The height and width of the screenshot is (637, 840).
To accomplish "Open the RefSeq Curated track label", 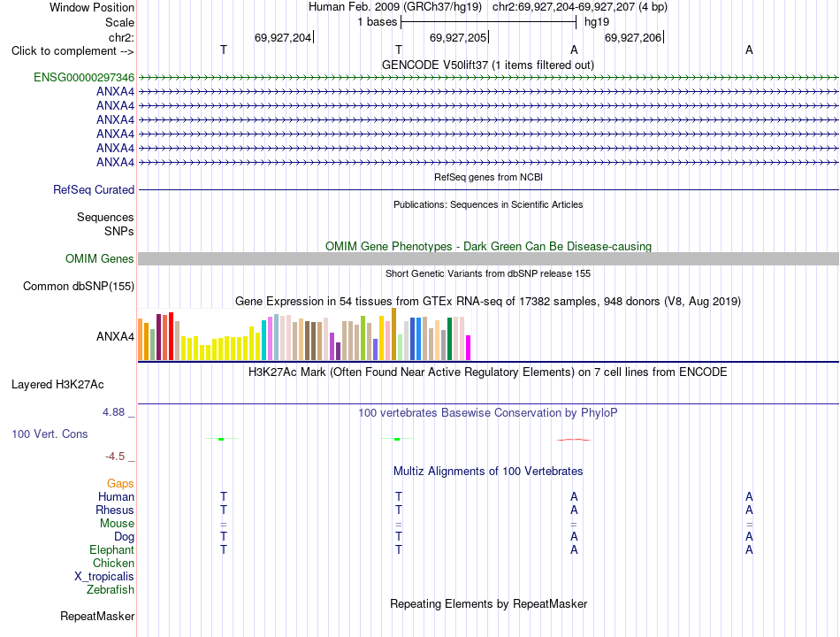I will (x=94, y=190).
